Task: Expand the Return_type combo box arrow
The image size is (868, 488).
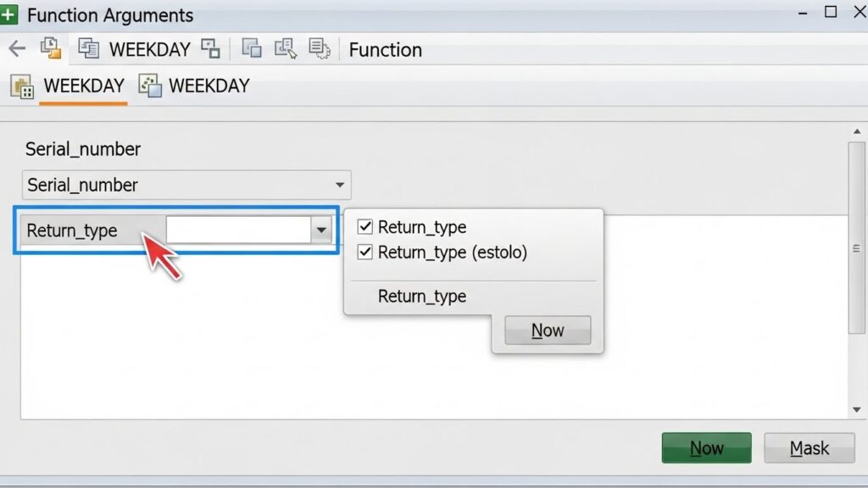Action: 321,230
